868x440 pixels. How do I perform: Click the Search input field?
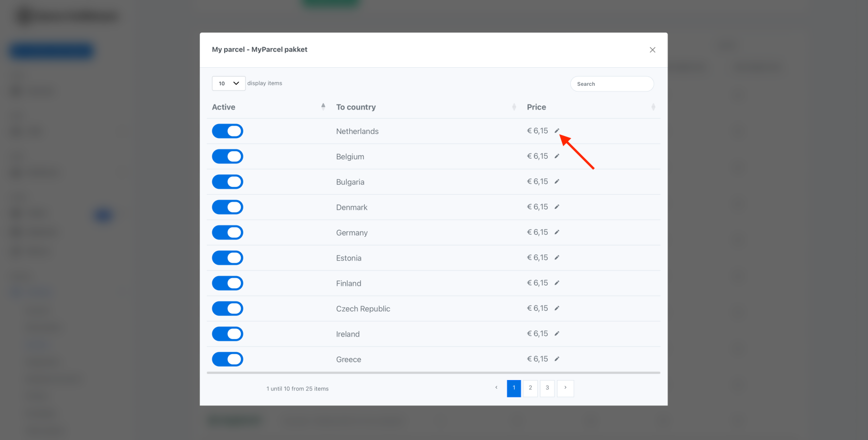[x=612, y=84]
